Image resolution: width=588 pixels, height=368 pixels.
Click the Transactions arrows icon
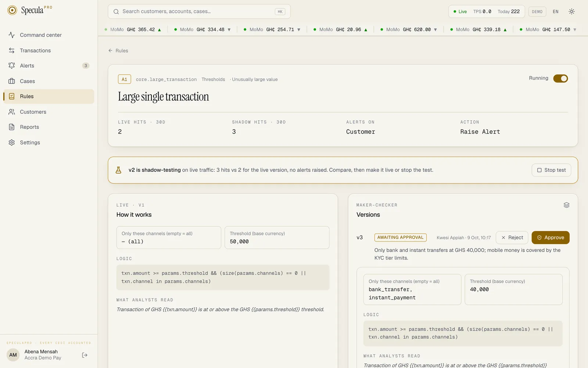(x=12, y=50)
